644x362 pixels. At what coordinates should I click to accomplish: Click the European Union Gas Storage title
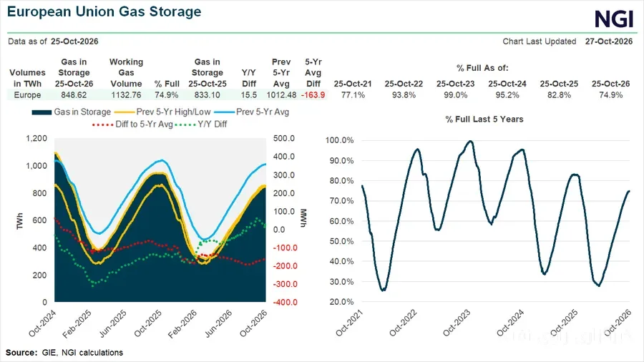[x=104, y=11]
